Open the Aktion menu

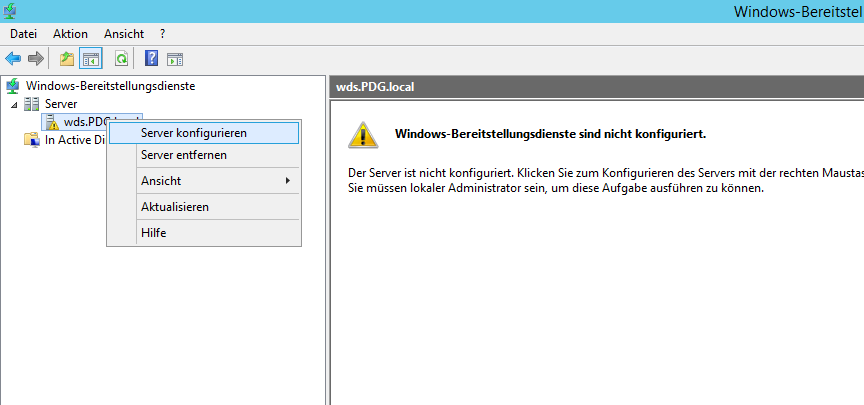[x=70, y=34]
